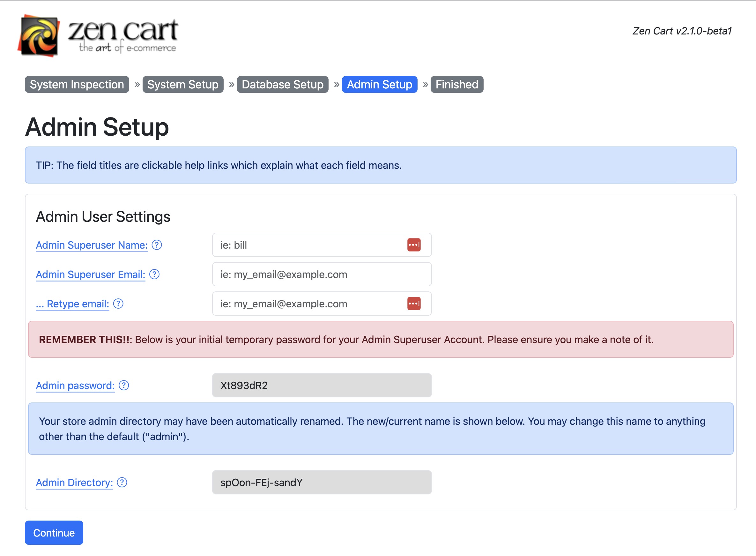Open help icon beside Admin Superuser Name
This screenshot has height=556, width=756.
pos(157,245)
